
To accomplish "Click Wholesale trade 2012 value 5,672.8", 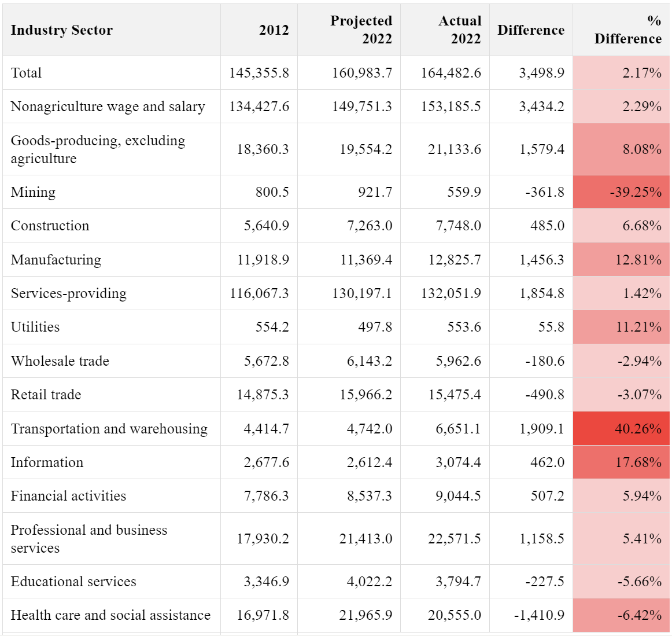I will point(266,361).
